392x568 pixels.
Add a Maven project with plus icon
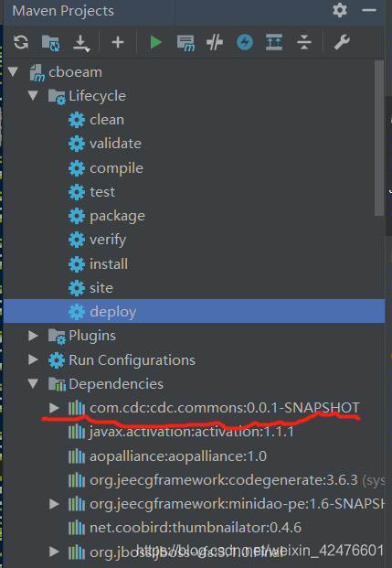(118, 42)
